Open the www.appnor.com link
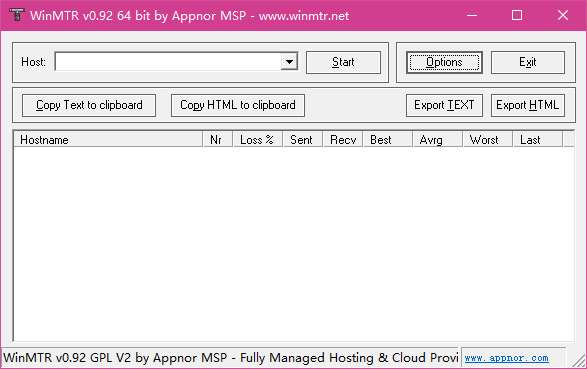 [x=507, y=358]
